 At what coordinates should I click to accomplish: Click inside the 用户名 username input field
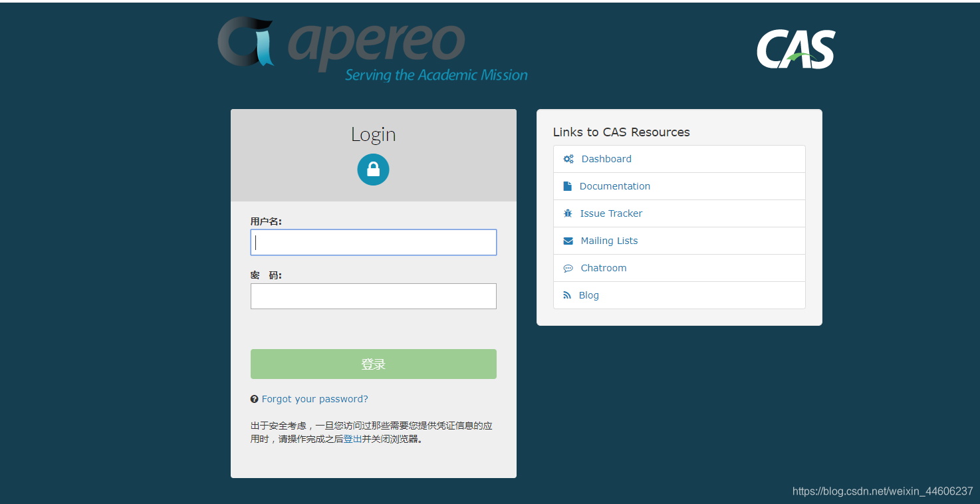tap(373, 242)
